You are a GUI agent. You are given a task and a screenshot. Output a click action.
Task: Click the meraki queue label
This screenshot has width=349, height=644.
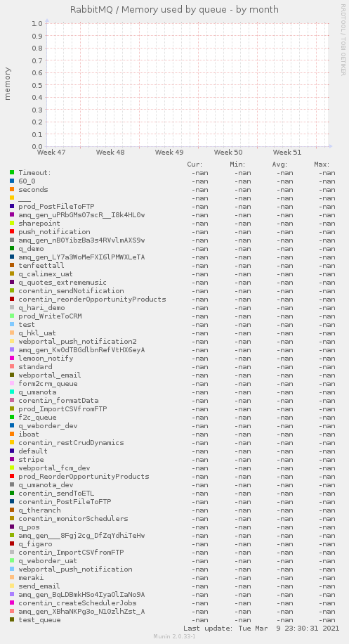(31, 577)
